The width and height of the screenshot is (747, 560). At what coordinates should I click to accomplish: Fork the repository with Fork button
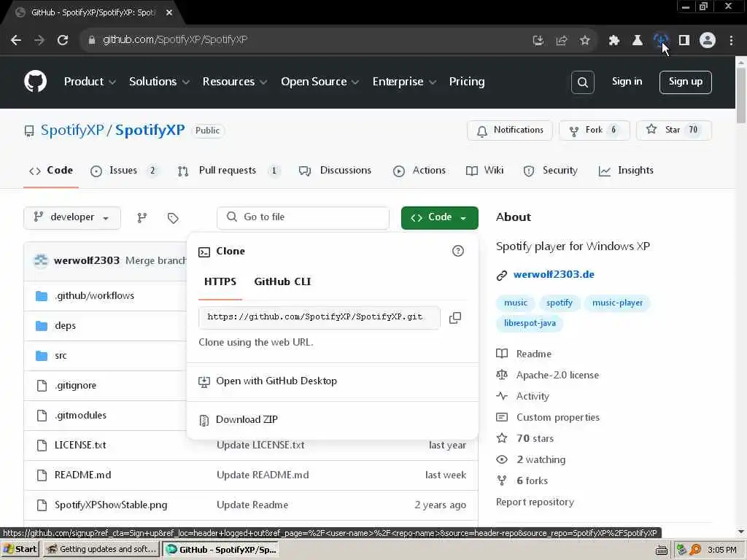pyautogui.click(x=594, y=131)
